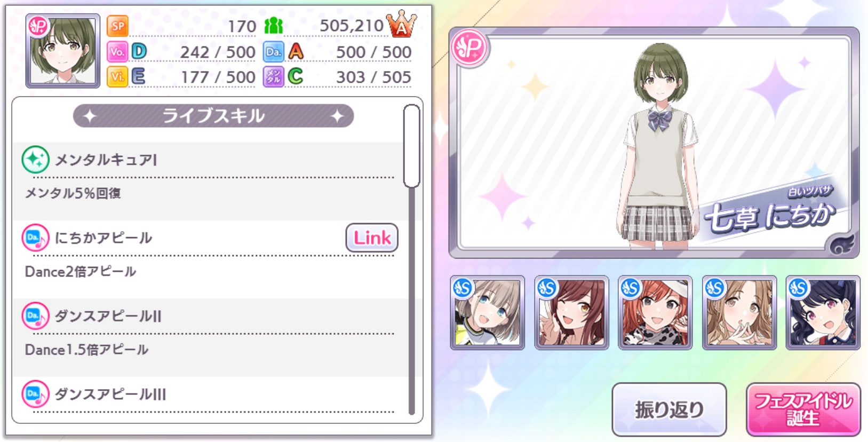
Task: Click the SP skill points icon
Action: 117,26
